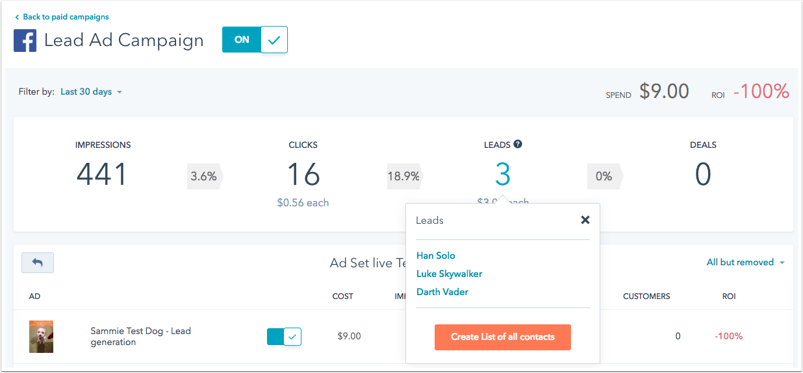Open Darth Vader lead contact

(x=442, y=292)
